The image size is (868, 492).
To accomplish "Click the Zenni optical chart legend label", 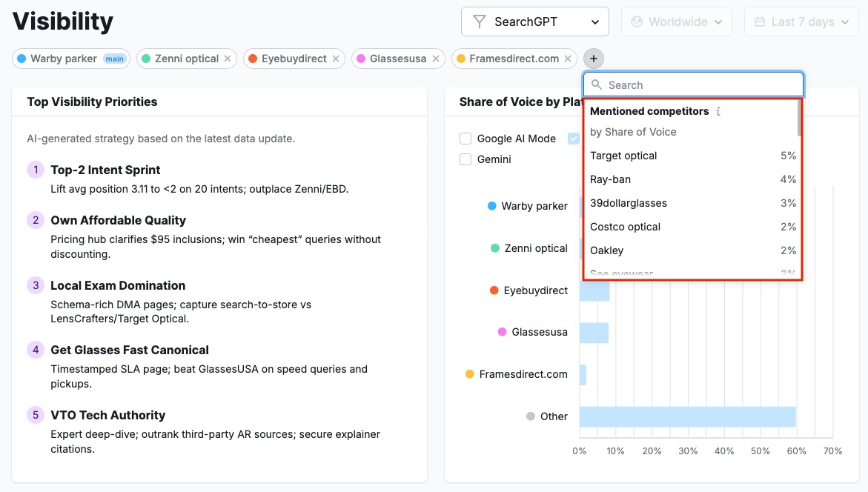I will coord(536,248).
